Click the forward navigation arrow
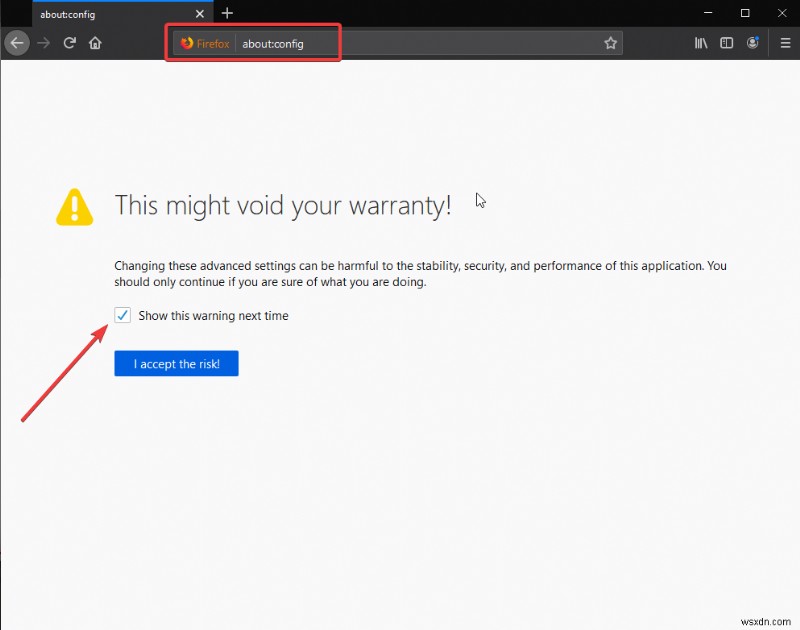 (43, 43)
